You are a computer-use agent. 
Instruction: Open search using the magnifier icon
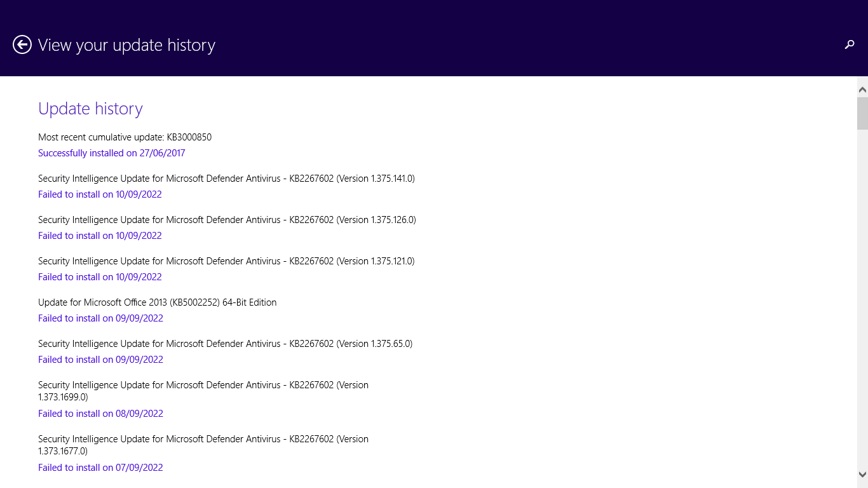850,45
